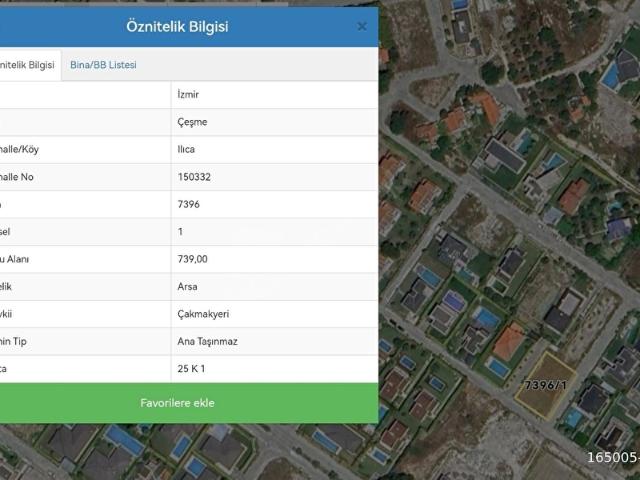Viewport: 640px width, 480px height.
Task: Close the Öznitelik Bilgisi dialog
Action: [x=362, y=27]
